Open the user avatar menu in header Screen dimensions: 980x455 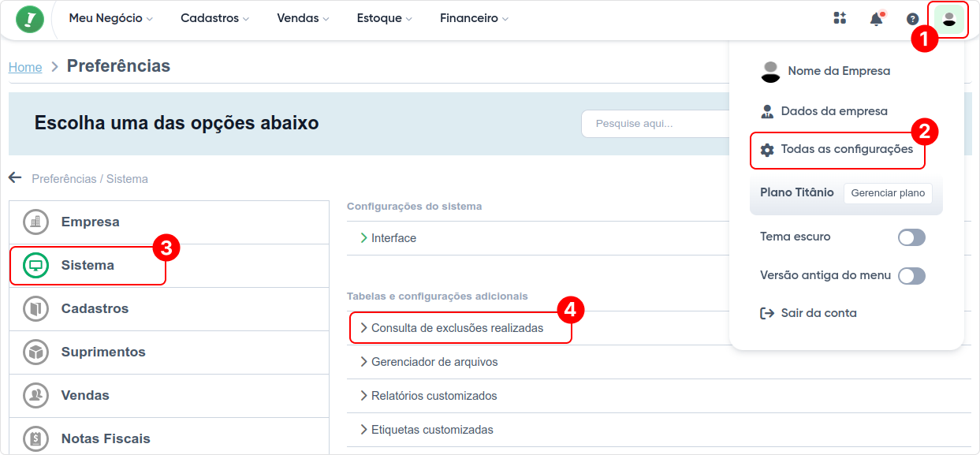(949, 19)
